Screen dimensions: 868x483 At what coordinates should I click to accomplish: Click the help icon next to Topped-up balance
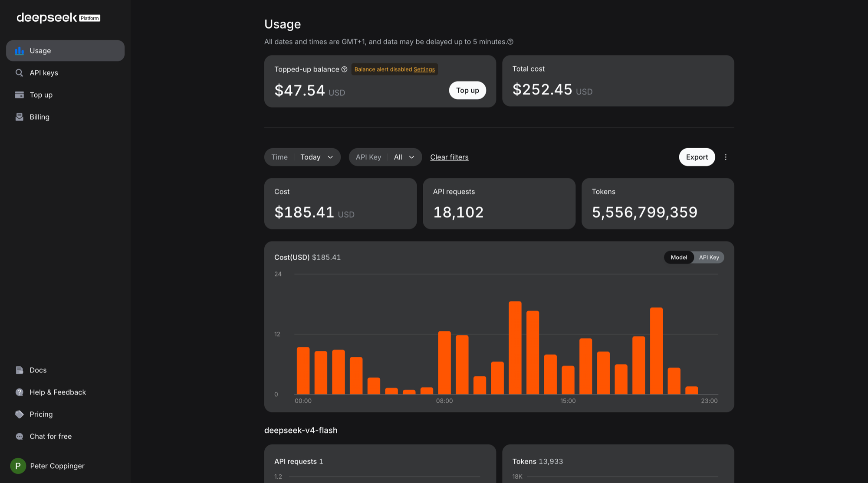tap(344, 69)
